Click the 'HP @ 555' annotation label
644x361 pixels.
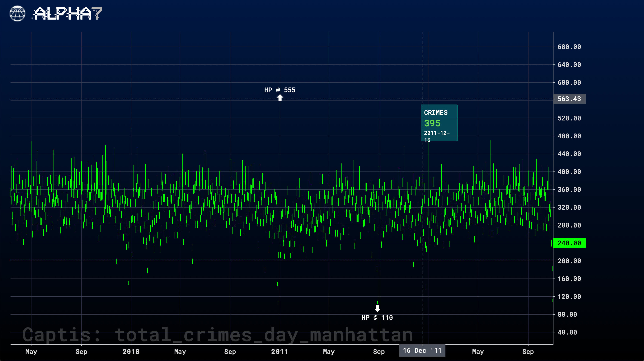(280, 90)
